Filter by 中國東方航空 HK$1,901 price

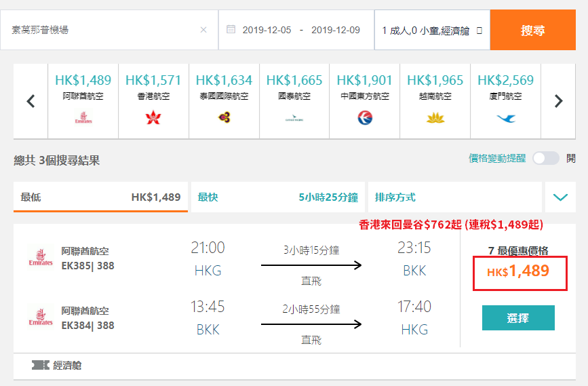(x=365, y=101)
